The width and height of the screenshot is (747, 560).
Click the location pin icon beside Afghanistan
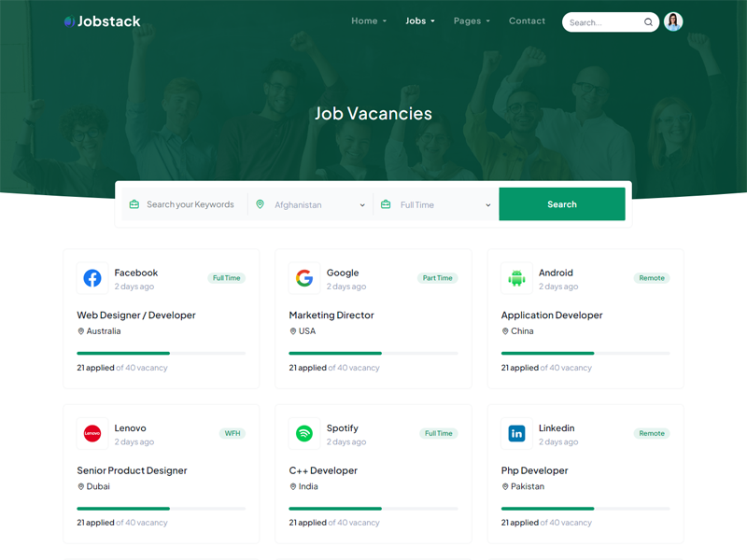(x=261, y=204)
